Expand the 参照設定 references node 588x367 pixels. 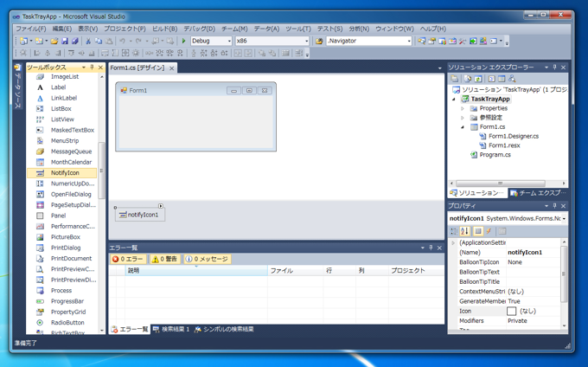tap(463, 118)
